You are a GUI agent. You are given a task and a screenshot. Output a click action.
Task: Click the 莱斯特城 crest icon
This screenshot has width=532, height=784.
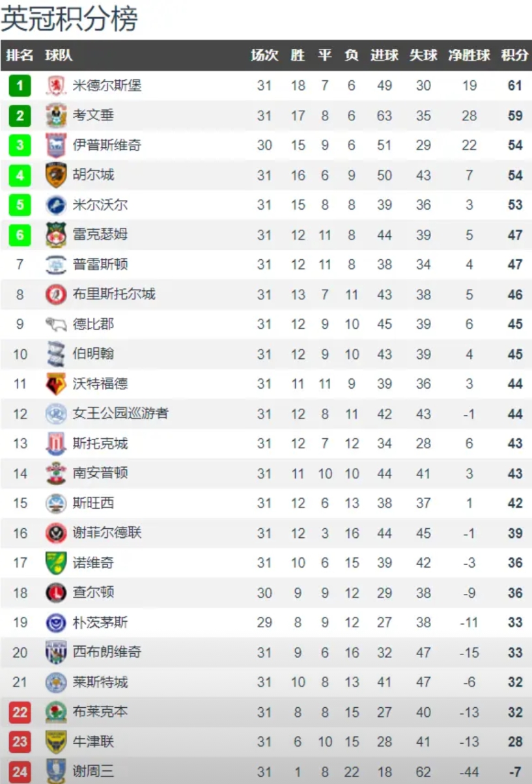[x=57, y=682]
